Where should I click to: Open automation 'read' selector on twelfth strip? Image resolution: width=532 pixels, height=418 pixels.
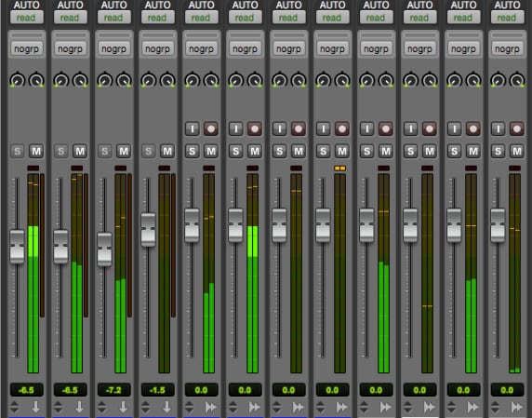pos(507,18)
